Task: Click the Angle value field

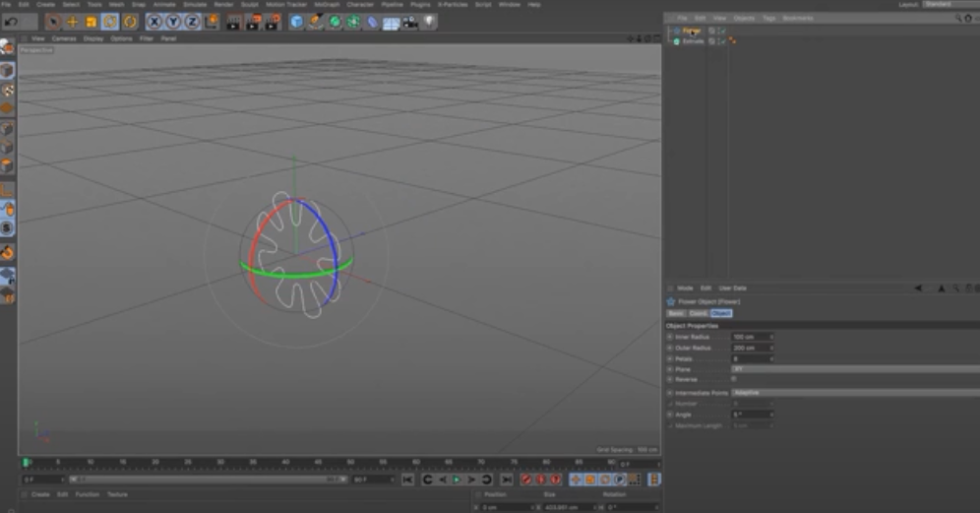Action: 753,415
